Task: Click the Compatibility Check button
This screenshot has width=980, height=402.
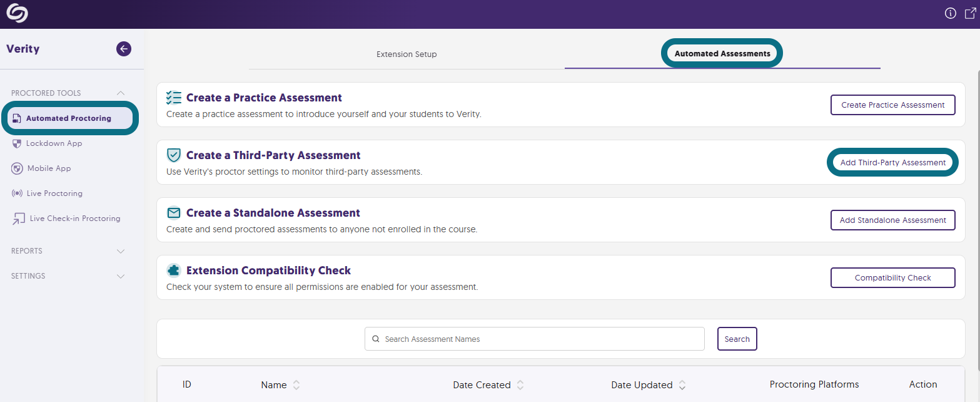Action: pos(892,278)
